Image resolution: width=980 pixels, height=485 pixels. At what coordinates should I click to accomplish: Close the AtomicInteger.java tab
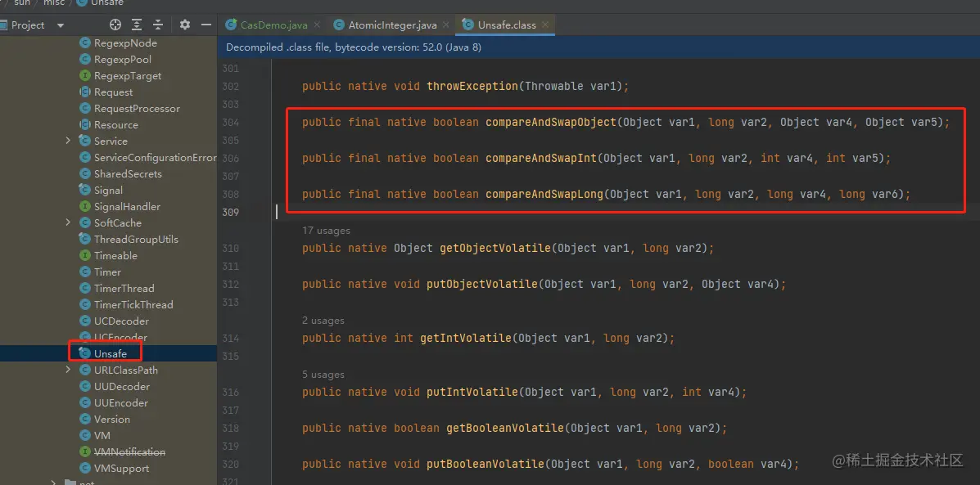tap(446, 25)
